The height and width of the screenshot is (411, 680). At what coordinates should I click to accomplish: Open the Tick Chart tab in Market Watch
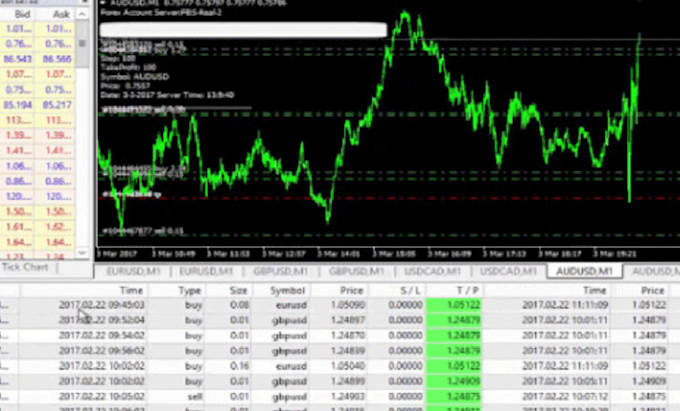25,267
